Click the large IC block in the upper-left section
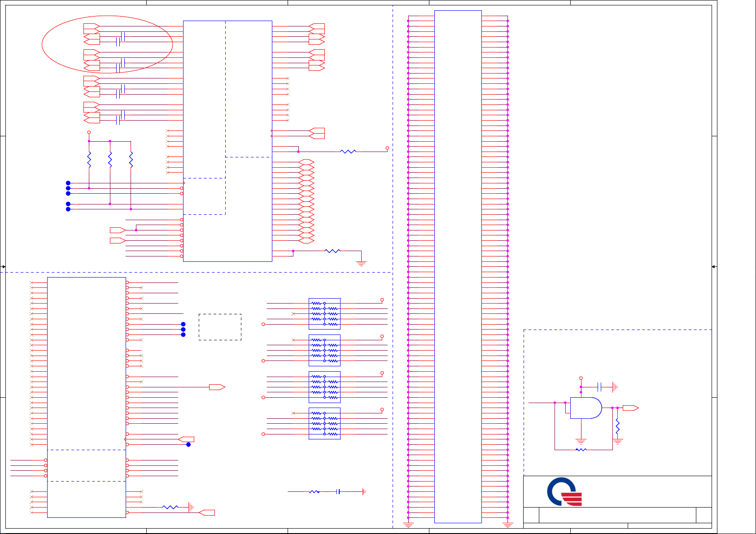 227,141
